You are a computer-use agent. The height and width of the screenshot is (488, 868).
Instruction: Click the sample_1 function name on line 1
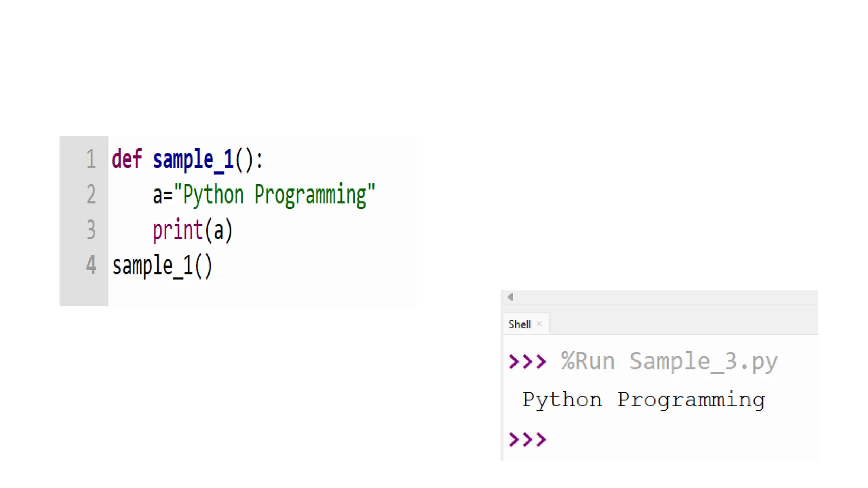[193, 160]
